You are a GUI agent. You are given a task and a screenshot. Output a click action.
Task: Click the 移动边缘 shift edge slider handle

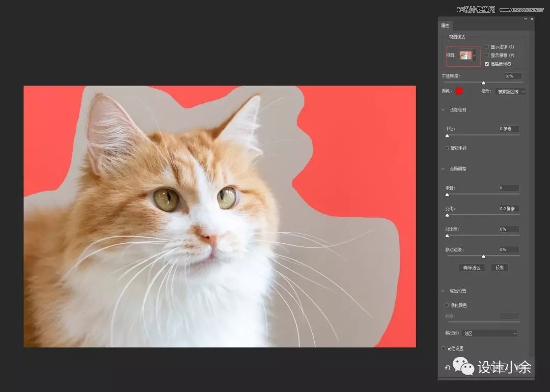click(483, 256)
